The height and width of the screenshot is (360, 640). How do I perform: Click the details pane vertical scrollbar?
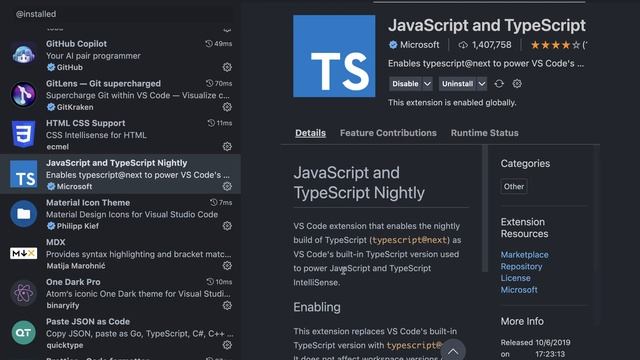click(x=485, y=208)
